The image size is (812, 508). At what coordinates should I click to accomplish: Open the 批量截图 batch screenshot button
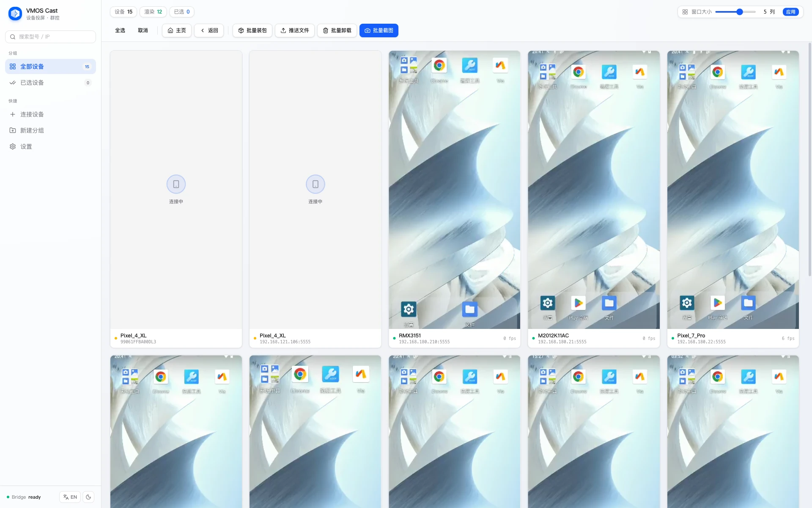(379, 30)
